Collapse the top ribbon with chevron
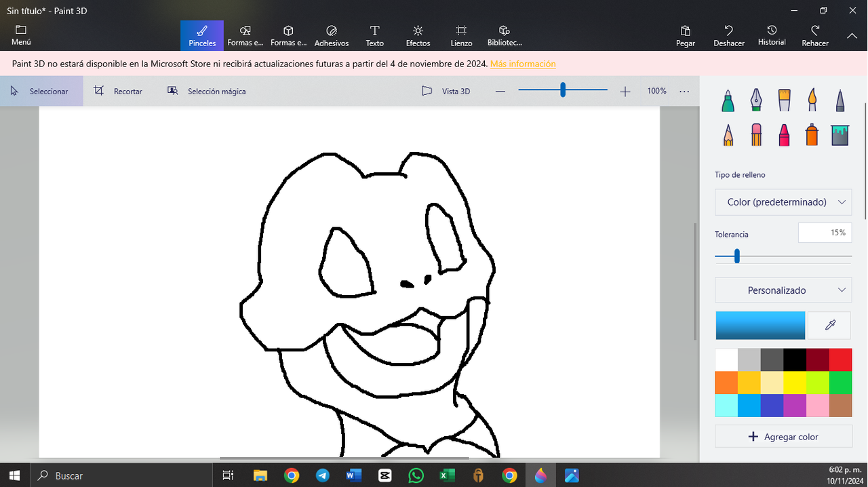 852,36
